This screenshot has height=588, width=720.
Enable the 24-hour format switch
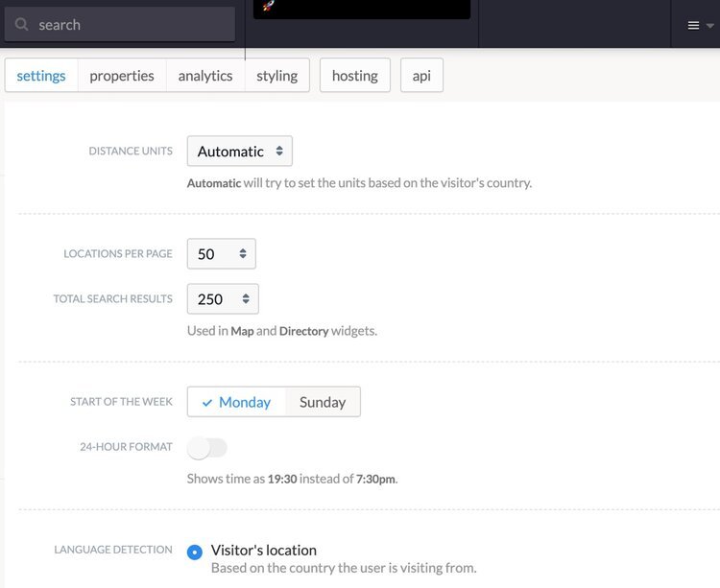coord(207,448)
